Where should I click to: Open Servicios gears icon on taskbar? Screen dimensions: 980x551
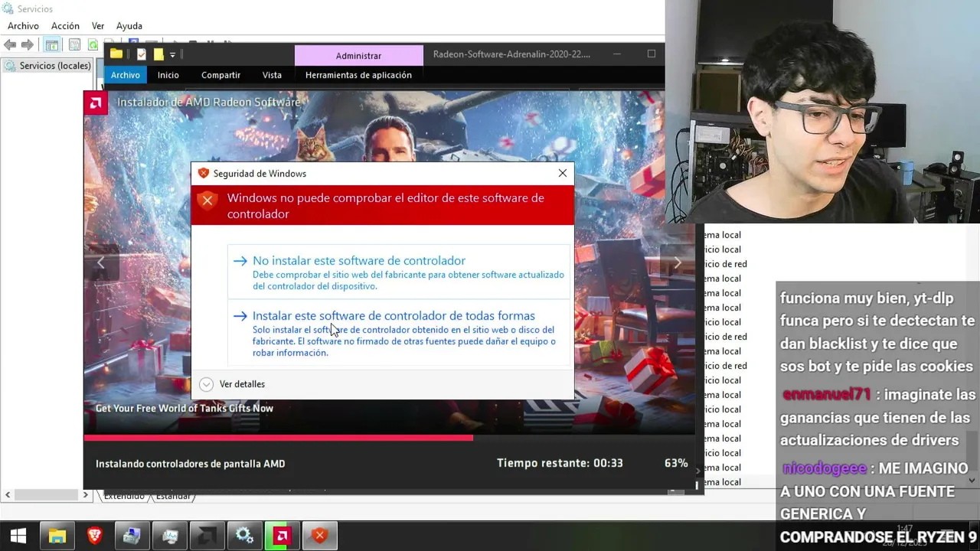click(x=244, y=536)
